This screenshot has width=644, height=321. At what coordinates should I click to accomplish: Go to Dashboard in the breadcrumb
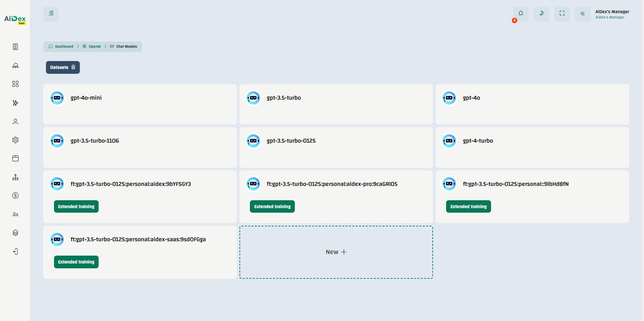(61, 47)
